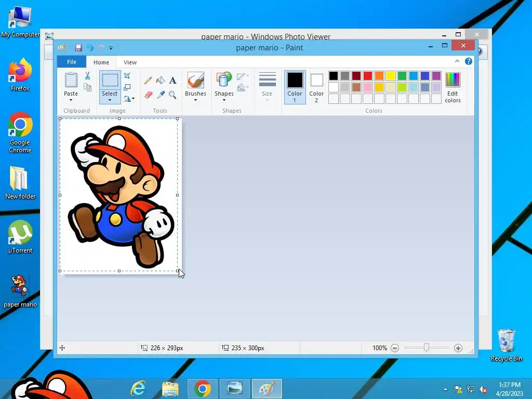Expand the Paste dropdown arrow
532x399 pixels.
click(x=71, y=100)
